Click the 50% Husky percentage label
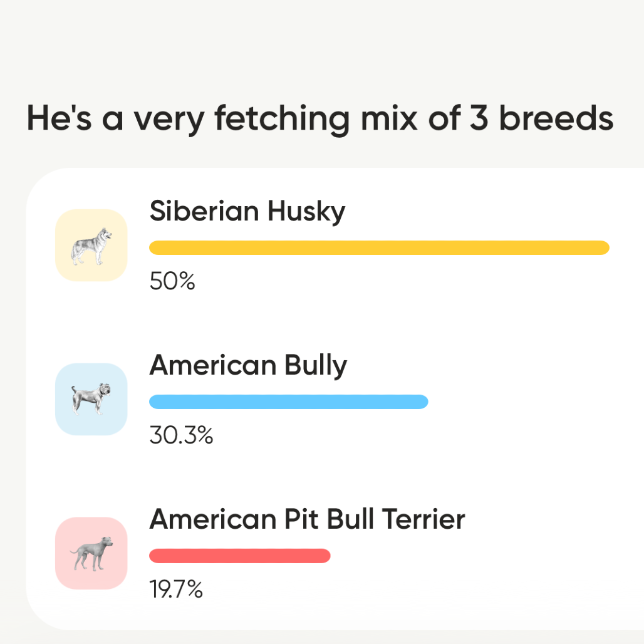Screen dimensions: 644x644 (x=172, y=281)
